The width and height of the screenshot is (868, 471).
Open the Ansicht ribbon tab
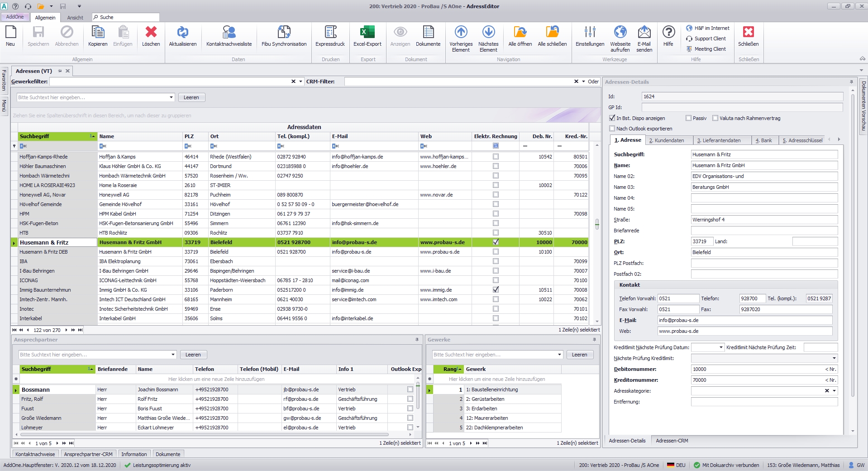point(75,18)
